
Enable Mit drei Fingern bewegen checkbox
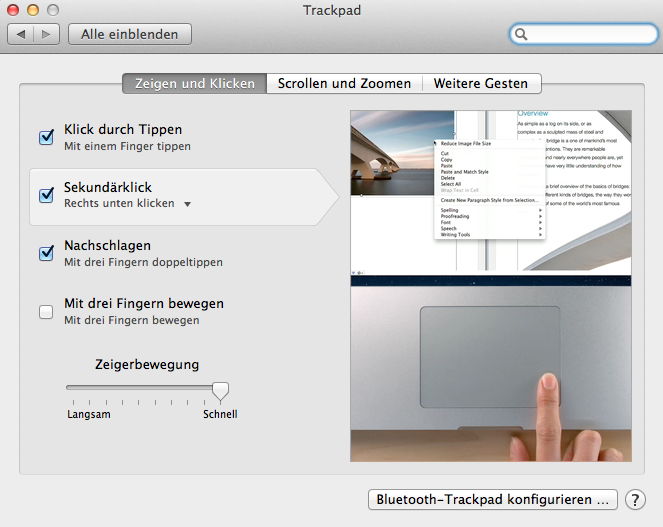point(46,312)
